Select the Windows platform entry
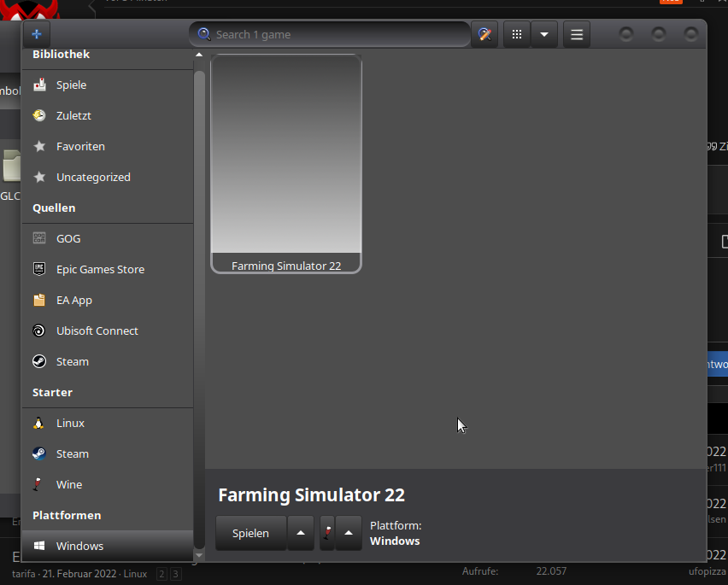 108,546
